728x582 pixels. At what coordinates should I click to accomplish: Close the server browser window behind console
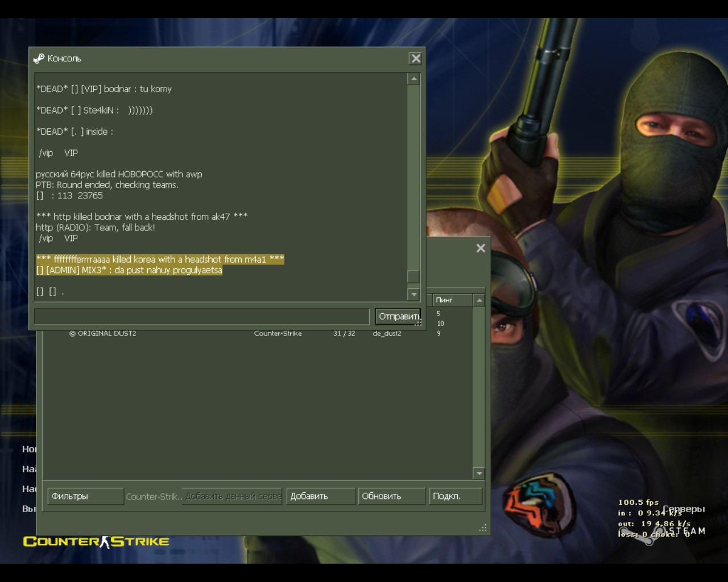pyautogui.click(x=481, y=248)
